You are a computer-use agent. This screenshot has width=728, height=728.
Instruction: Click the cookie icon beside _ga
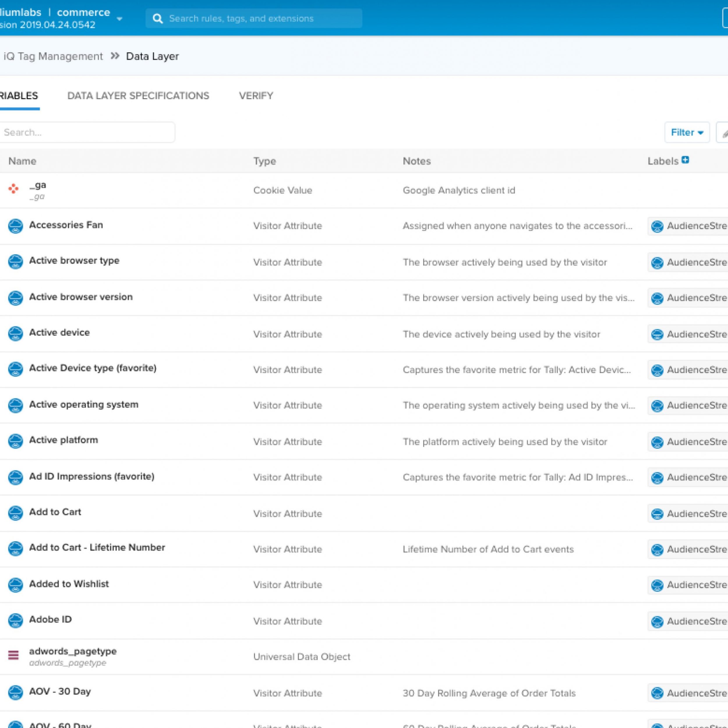click(x=14, y=188)
